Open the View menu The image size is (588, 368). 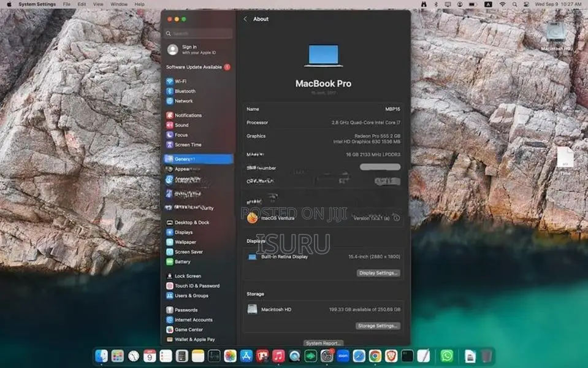click(98, 4)
